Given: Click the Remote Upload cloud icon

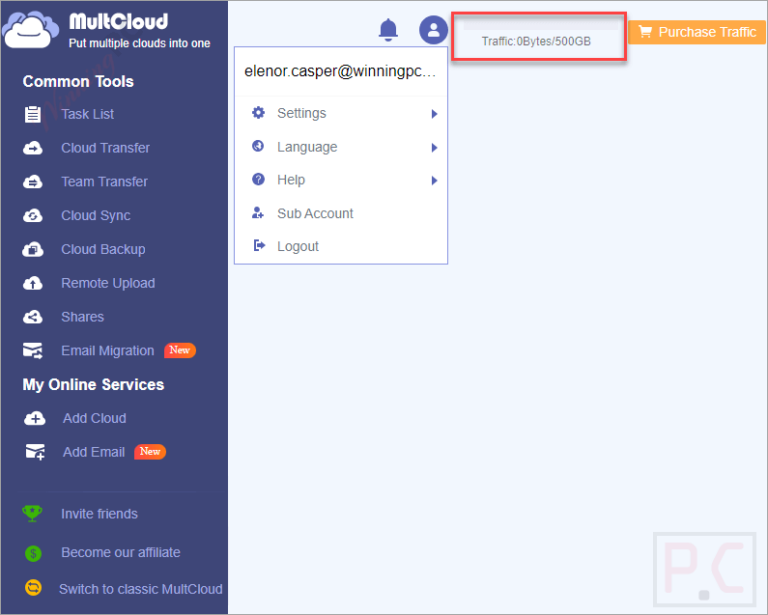Looking at the screenshot, I should 33,283.
